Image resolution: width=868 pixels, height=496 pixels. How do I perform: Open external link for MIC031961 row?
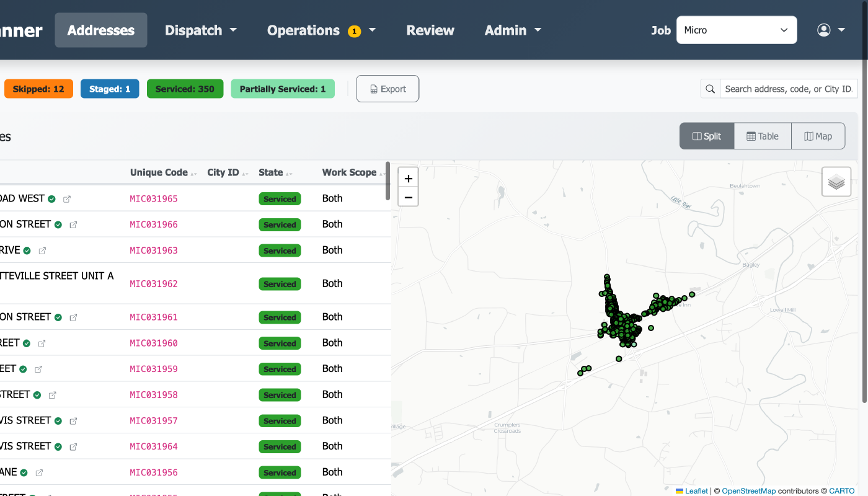73,317
